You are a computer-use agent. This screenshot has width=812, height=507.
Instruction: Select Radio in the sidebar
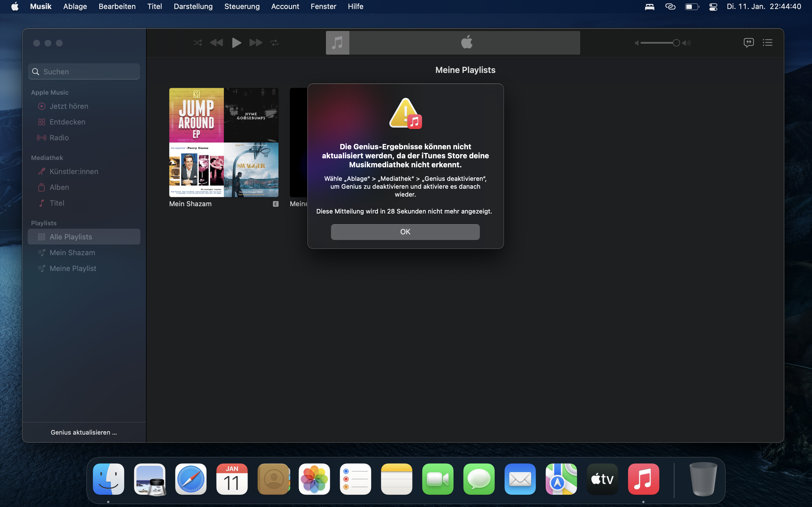[59, 138]
